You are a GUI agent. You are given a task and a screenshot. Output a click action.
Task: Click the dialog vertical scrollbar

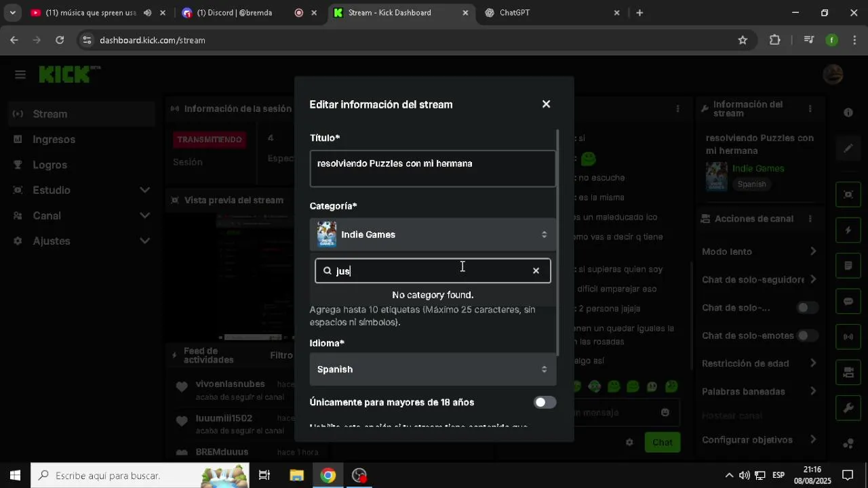pyautogui.click(x=558, y=243)
